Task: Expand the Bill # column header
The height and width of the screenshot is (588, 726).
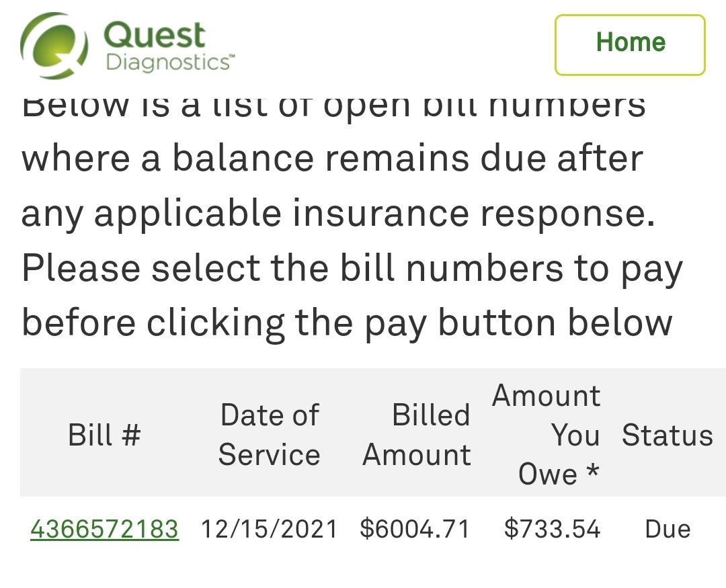Action: (104, 434)
